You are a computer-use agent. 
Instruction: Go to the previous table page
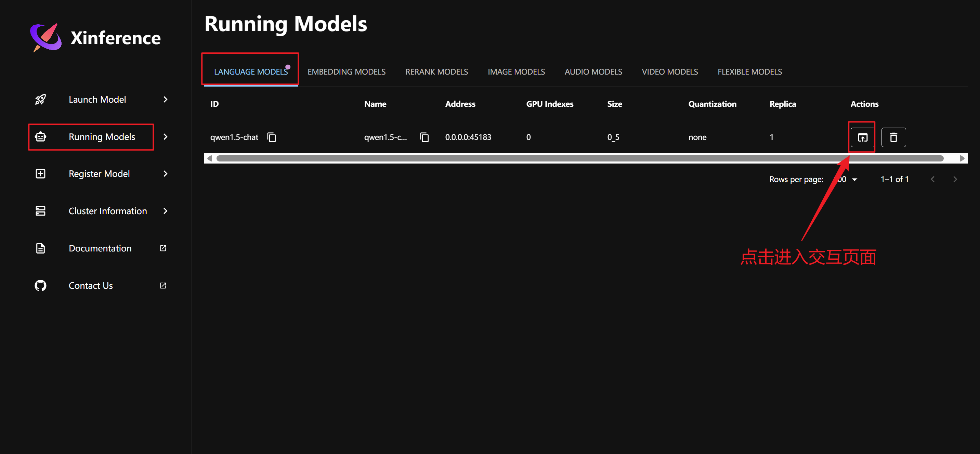pyautogui.click(x=932, y=179)
